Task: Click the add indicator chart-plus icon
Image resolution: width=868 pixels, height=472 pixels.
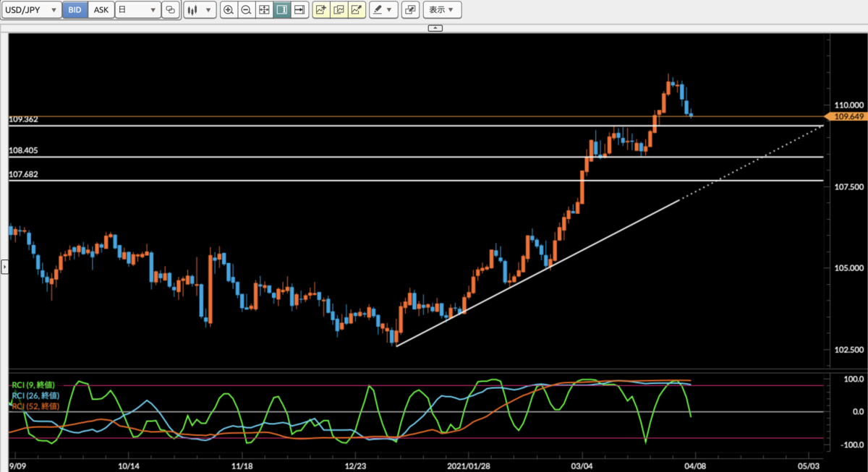Action: (321, 10)
